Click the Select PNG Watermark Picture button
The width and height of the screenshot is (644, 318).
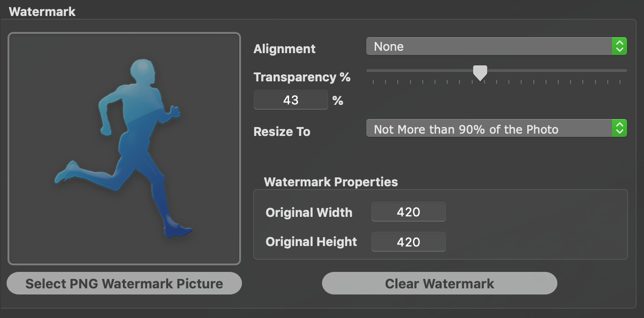(x=124, y=283)
